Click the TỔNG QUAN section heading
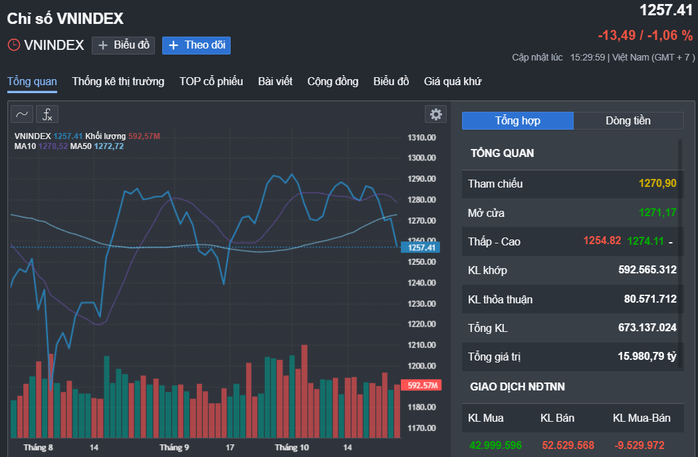The height and width of the screenshot is (457, 698). [502, 153]
